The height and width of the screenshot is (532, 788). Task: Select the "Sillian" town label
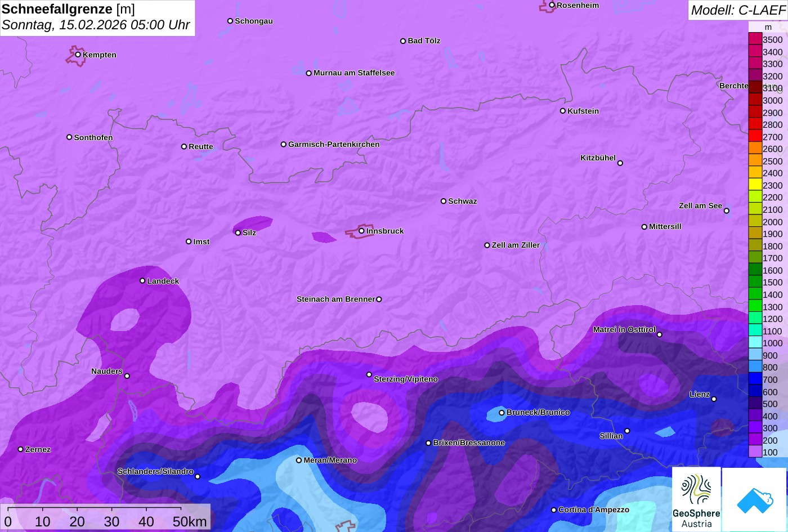click(611, 436)
